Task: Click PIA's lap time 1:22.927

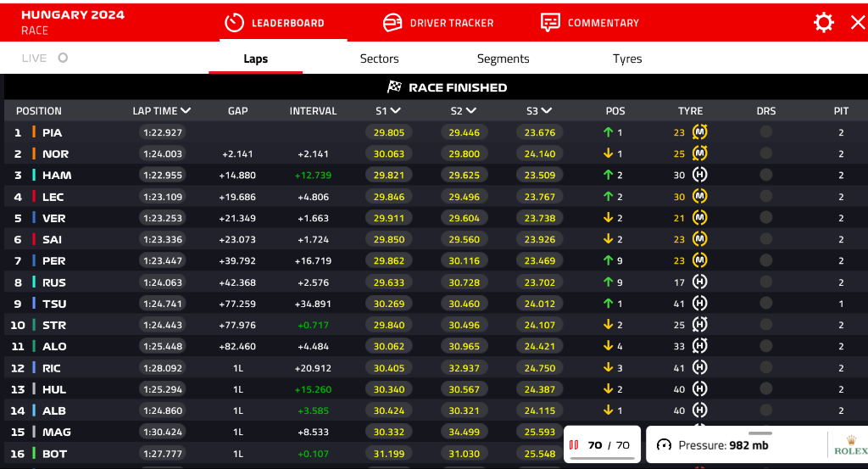Action: click(x=162, y=132)
